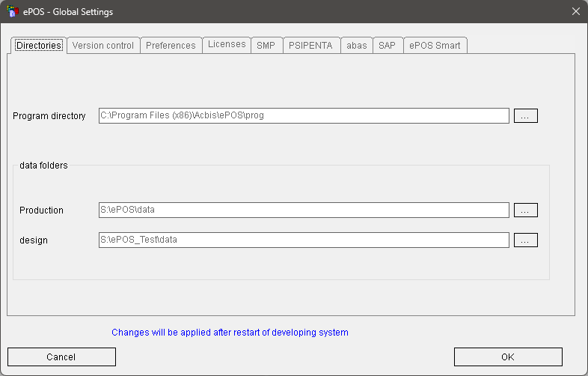Switch to the PSIPENTA tab
This screenshot has width=588, height=376.
(x=311, y=46)
